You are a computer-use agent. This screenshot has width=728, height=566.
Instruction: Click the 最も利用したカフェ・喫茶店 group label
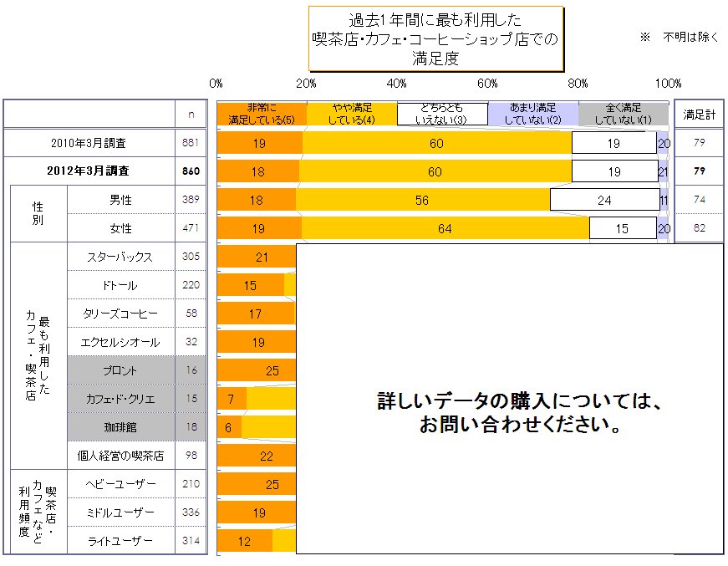click(38, 355)
